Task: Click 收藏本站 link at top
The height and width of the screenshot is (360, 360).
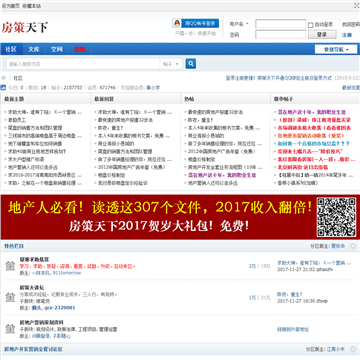Action: (x=32, y=6)
